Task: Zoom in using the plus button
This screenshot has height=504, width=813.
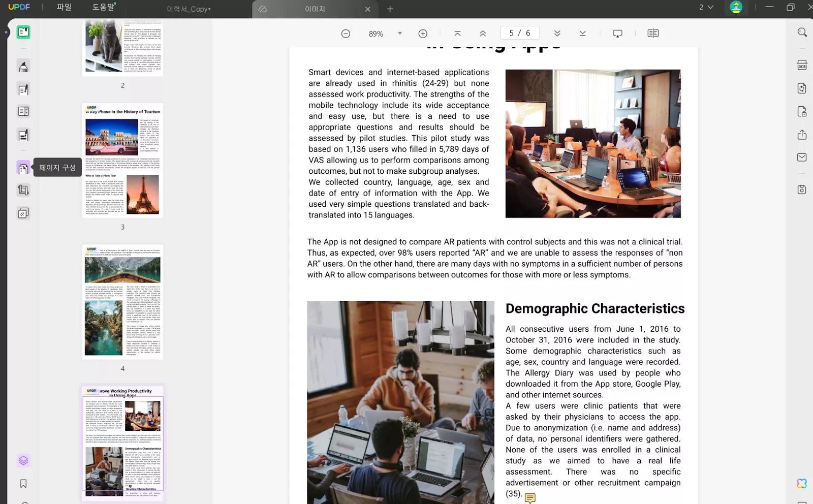Action: (x=423, y=34)
